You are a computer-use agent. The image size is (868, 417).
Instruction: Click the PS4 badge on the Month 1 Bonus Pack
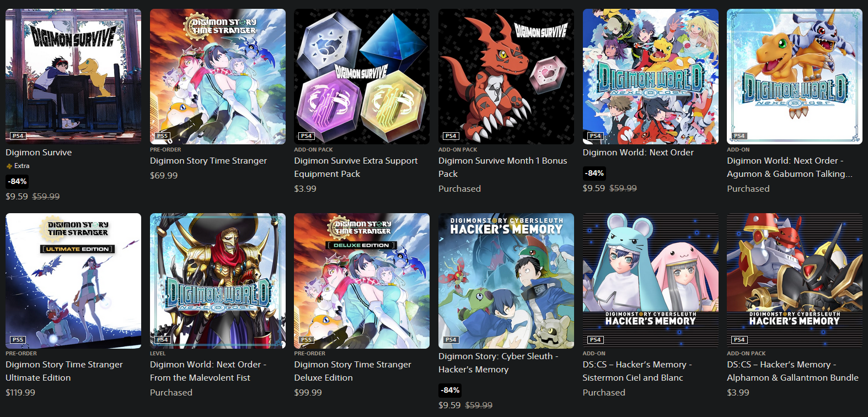click(451, 136)
